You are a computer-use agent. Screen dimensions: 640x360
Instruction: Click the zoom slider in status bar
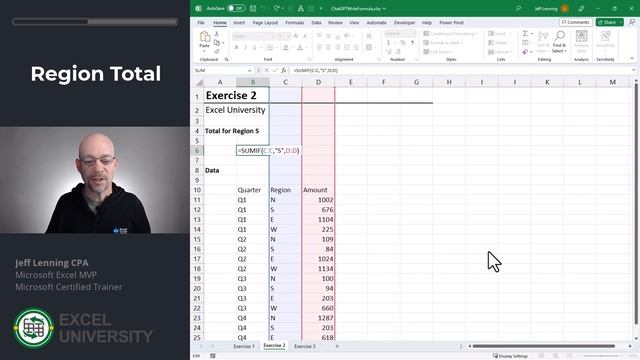click(x=601, y=356)
